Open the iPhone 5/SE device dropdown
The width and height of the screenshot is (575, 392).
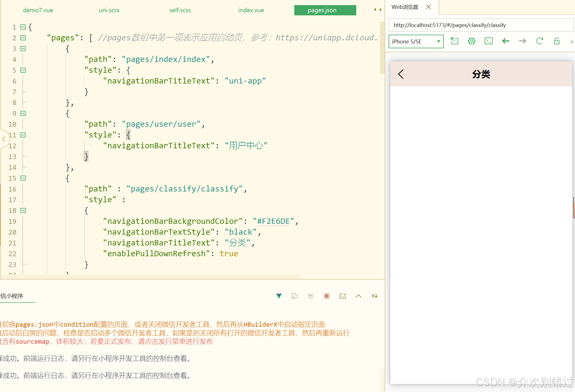tap(416, 41)
